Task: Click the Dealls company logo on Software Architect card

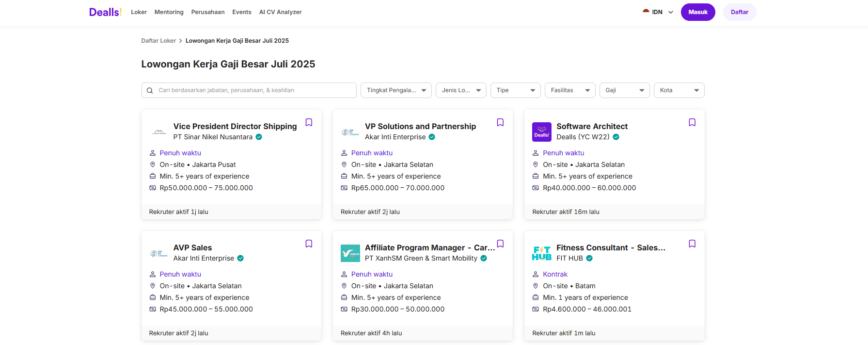Action: [542, 132]
